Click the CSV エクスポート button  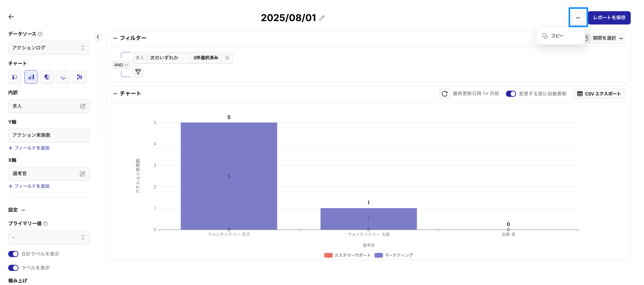[x=599, y=94]
